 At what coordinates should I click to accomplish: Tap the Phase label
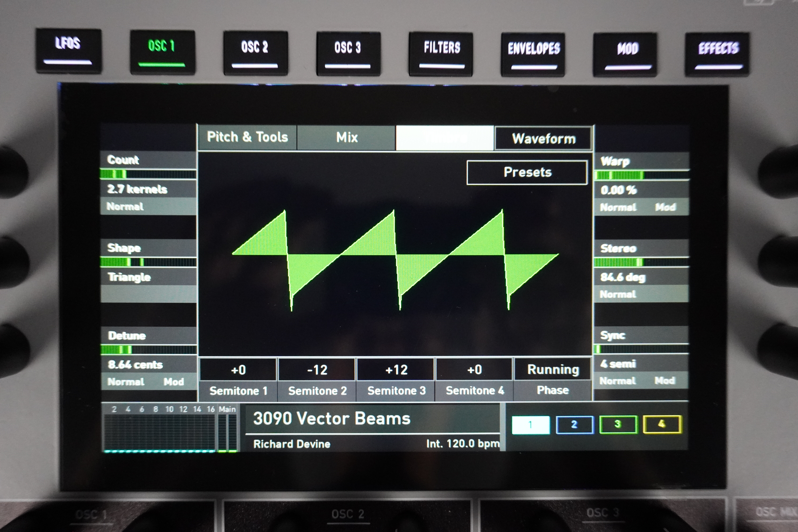[553, 390]
